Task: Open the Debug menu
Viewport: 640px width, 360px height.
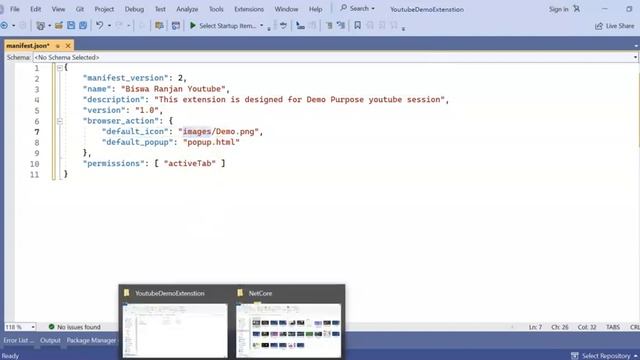Action: pos(134,9)
